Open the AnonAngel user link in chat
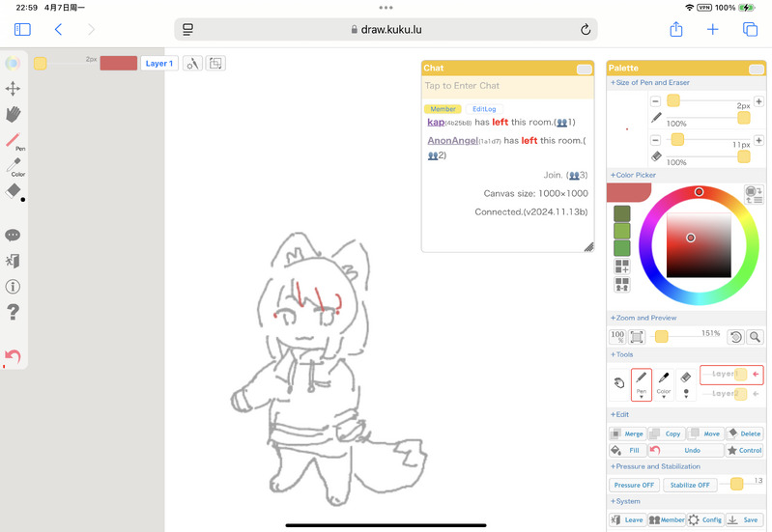The image size is (772, 532). [x=452, y=141]
